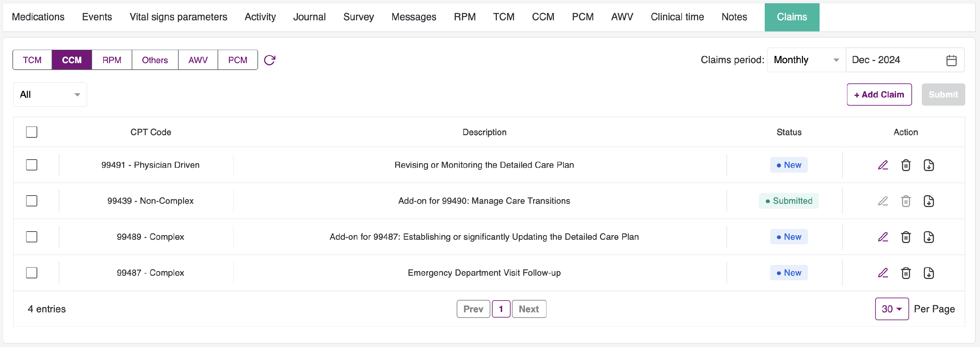Tick the checkbox for claim 99491
Screen dimensions: 980x347
(32, 165)
